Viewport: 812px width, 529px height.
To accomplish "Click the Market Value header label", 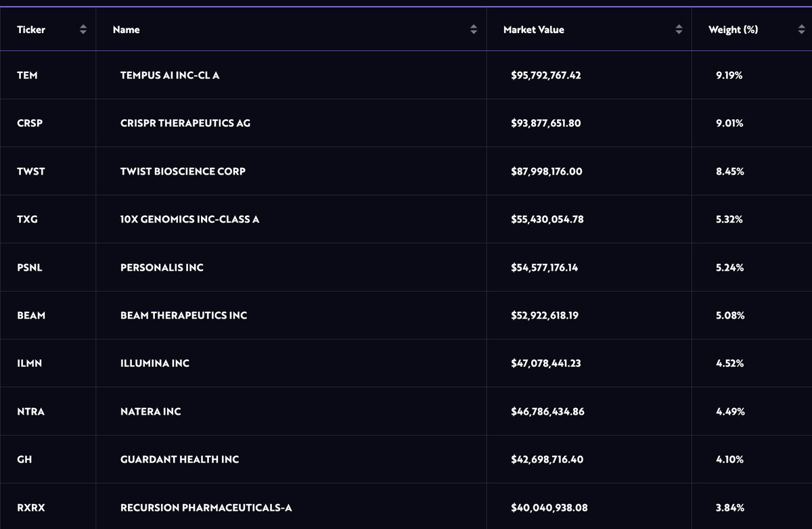I will [533, 30].
